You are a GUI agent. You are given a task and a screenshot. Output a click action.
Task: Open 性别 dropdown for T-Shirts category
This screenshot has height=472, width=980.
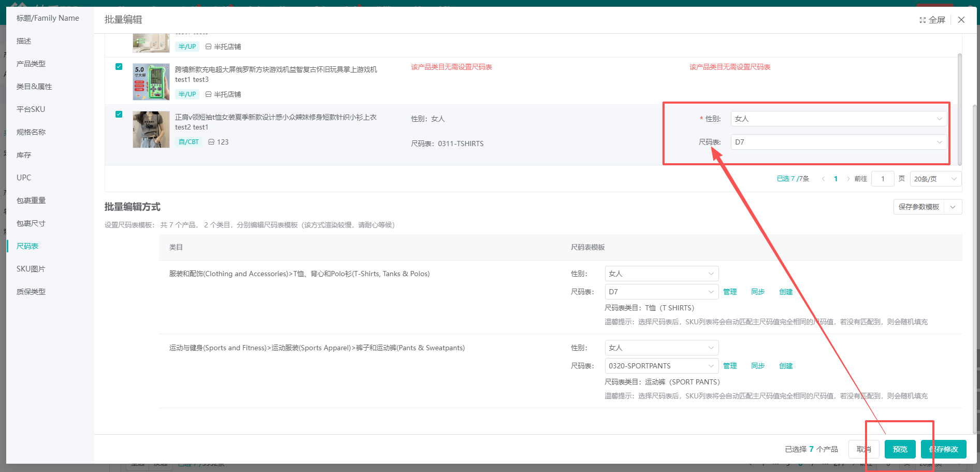click(x=661, y=274)
